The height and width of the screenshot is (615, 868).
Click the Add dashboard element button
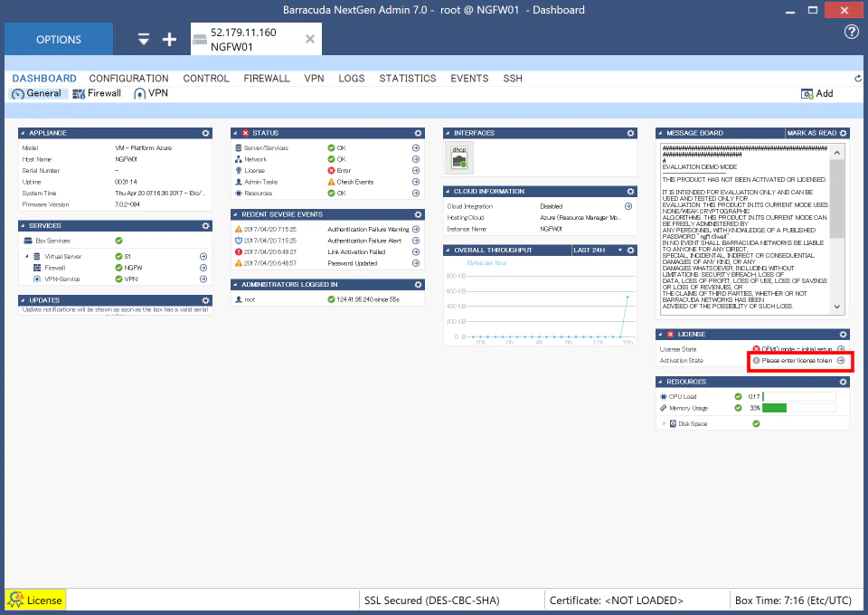(x=817, y=93)
